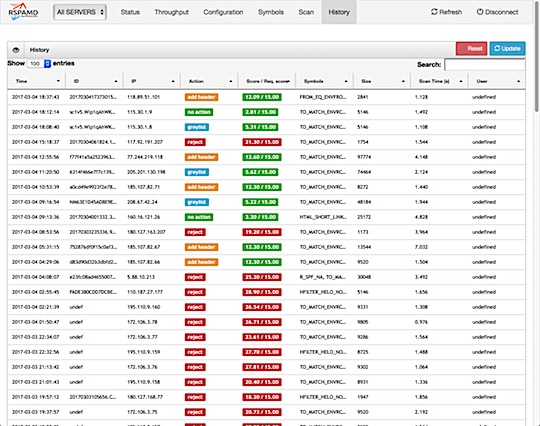Click the Refresh button
This screenshot has width=540, height=426.
coord(446,12)
